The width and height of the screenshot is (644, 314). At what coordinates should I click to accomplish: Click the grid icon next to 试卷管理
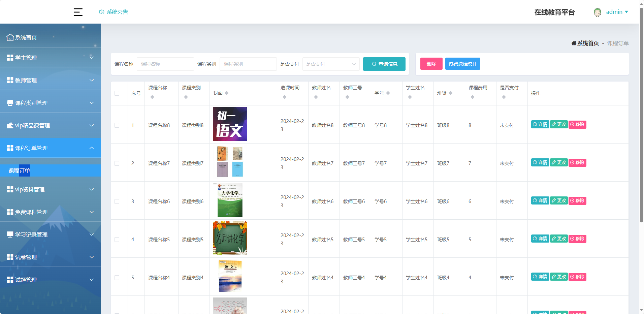point(10,257)
